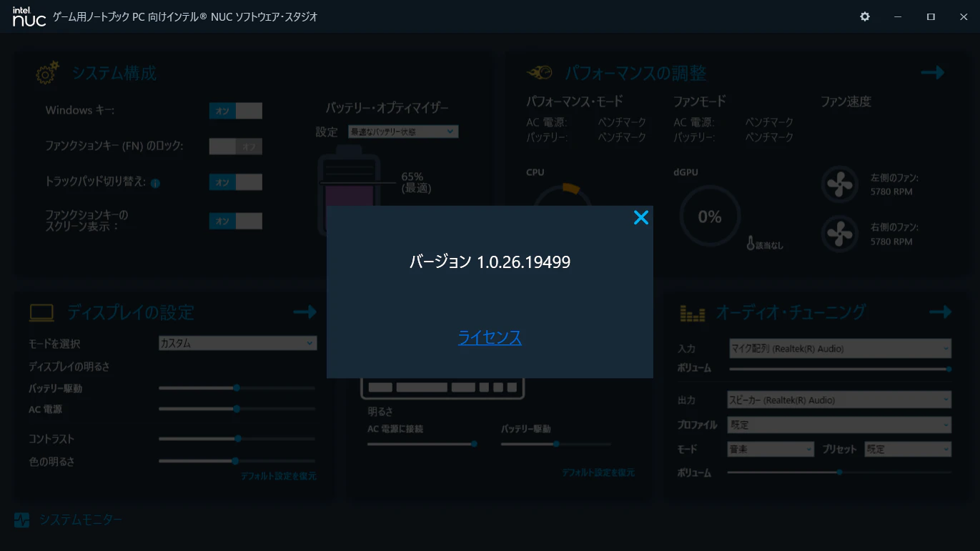Click 左側のファン: 5780 RPM reading
The height and width of the screenshot is (551, 980).
click(894, 184)
